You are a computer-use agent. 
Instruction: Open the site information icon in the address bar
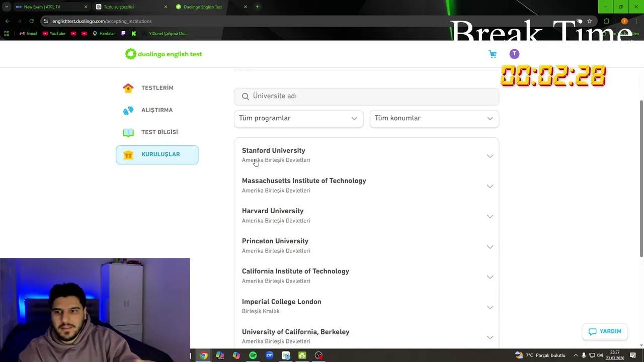click(46, 21)
